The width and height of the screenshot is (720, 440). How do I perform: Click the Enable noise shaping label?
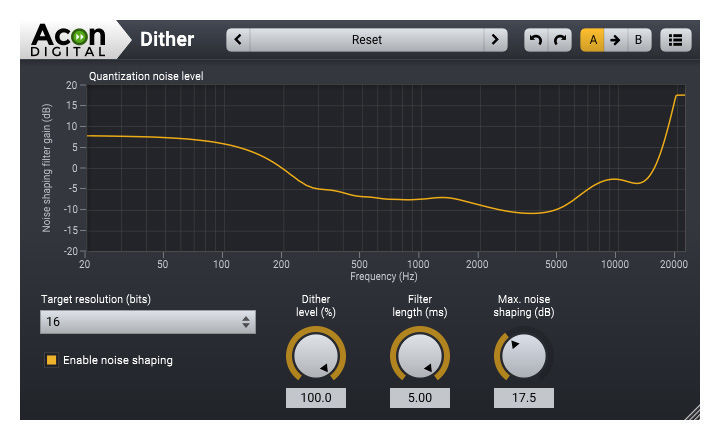click(118, 360)
